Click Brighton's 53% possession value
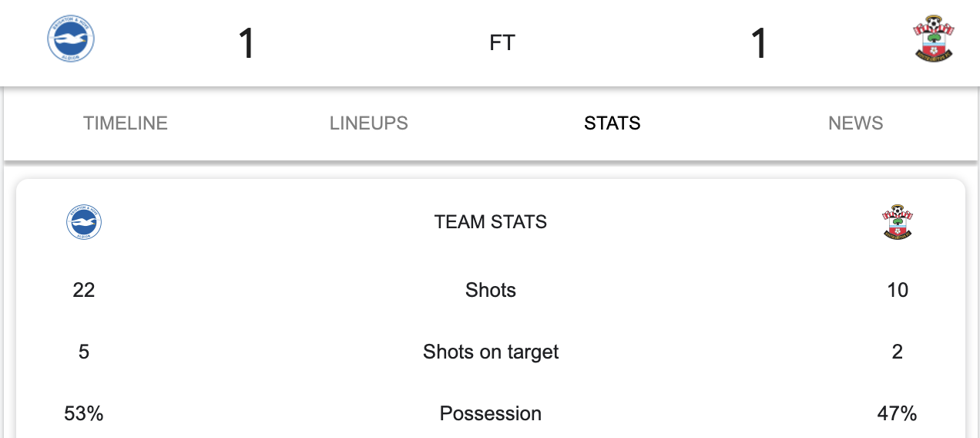This screenshot has width=980, height=438. [84, 413]
